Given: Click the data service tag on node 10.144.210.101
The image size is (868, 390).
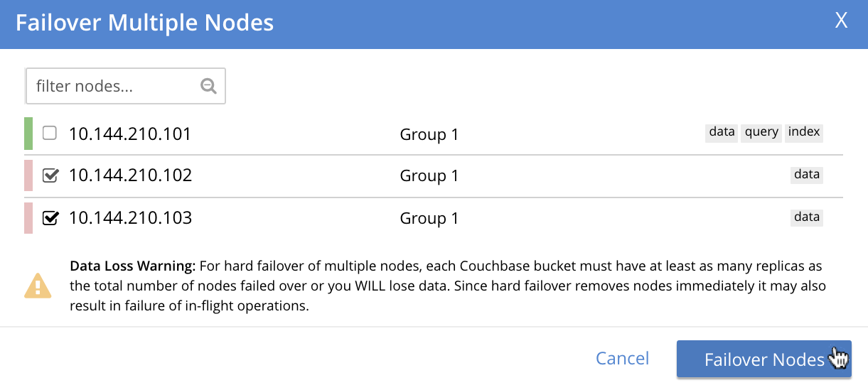Looking at the screenshot, I should point(722,132).
